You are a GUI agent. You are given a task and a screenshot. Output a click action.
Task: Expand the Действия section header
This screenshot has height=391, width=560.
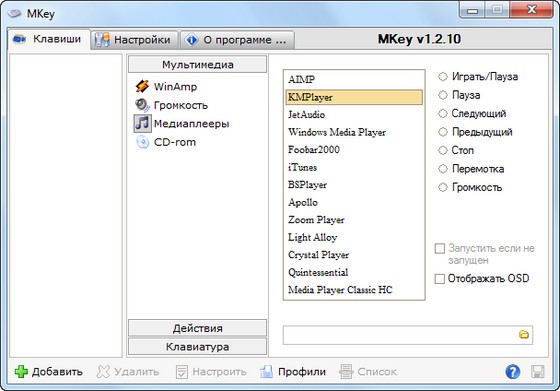(x=198, y=328)
